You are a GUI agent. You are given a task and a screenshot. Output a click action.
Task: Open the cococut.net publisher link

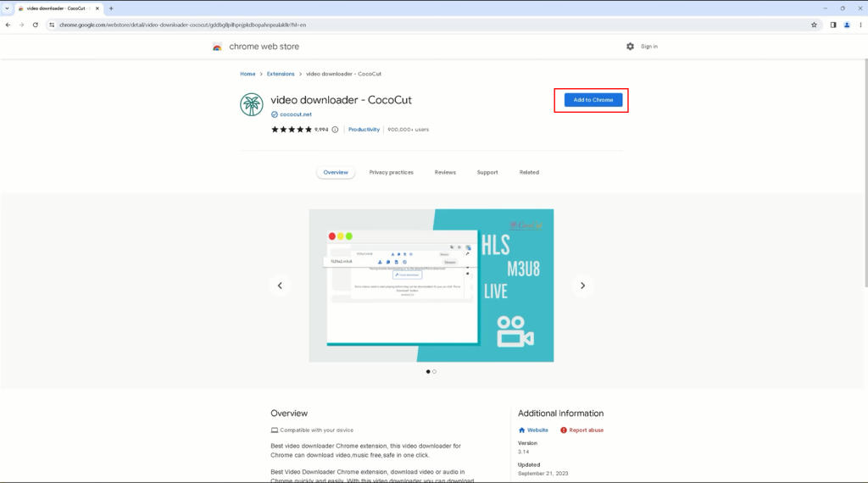coord(296,114)
